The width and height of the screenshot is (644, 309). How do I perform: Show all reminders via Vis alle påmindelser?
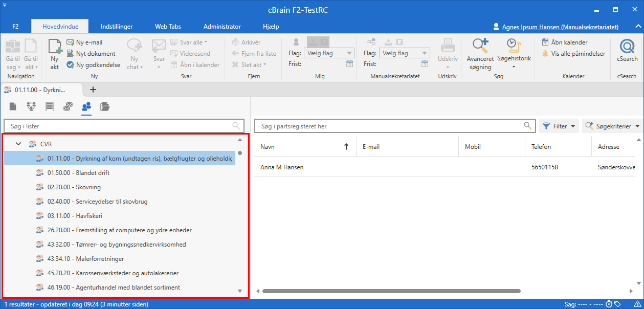point(573,54)
